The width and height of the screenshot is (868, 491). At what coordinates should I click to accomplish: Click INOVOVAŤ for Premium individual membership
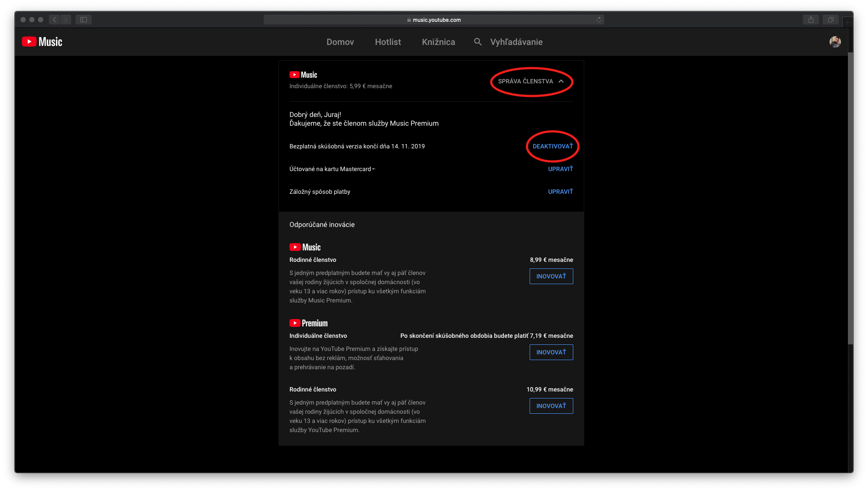point(551,353)
